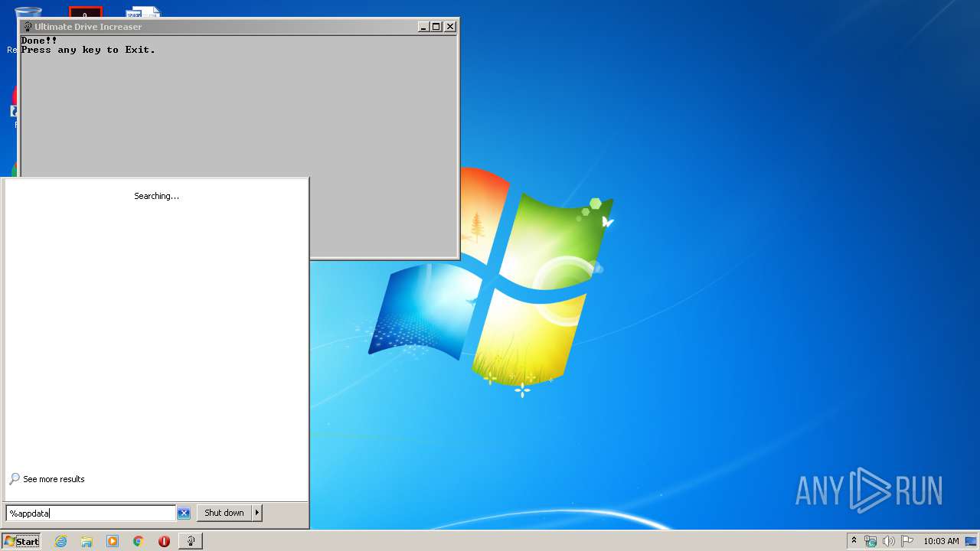Select Ultimate Drive Increaser taskbar button

191,541
